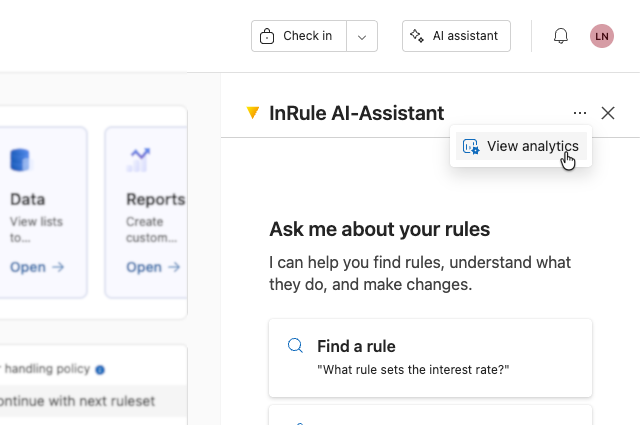Screen dimensions: 640x425
Task: Open the Reports card link
Action: click(x=153, y=267)
